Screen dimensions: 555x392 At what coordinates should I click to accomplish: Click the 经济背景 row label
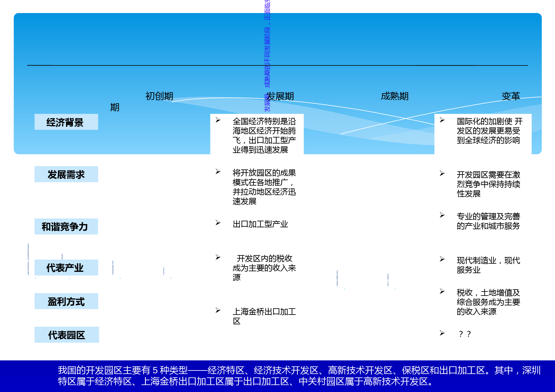tap(66, 122)
